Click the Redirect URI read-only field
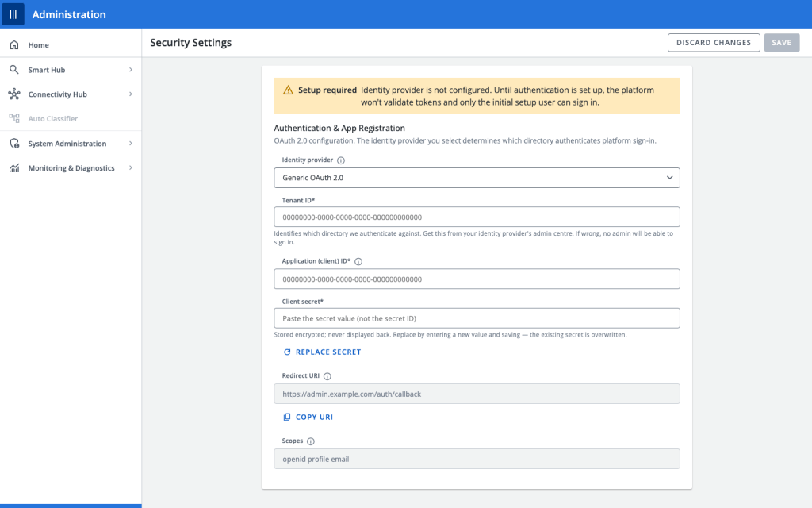 tap(477, 394)
